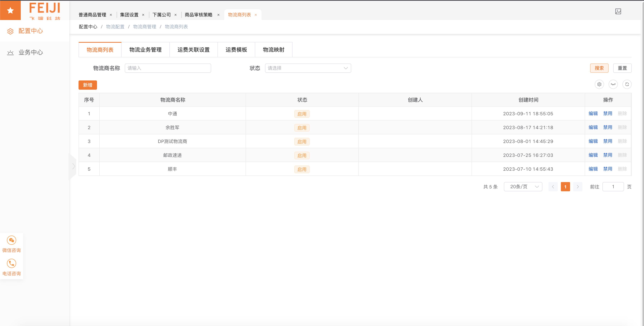Viewport: 644px width, 326px height.
Task: Click the image icon at top right
Action: coord(618,11)
